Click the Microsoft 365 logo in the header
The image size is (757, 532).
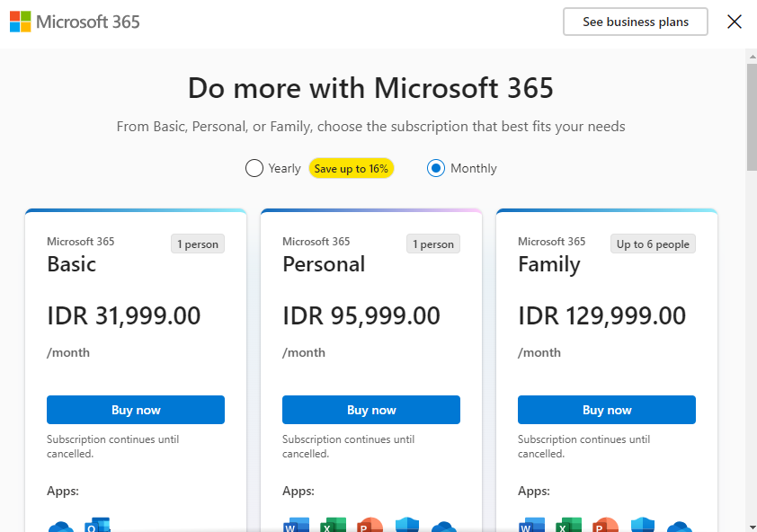coord(75,22)
